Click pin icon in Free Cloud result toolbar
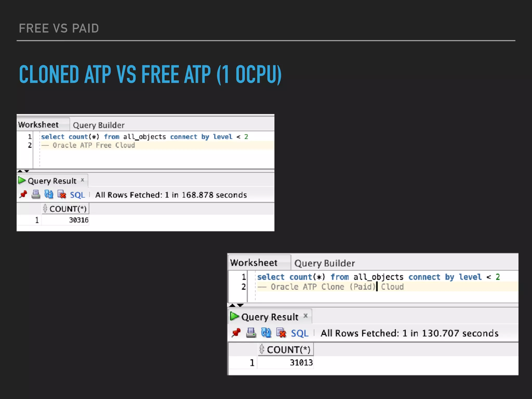532x399 pixels. [x=23, y=194]
